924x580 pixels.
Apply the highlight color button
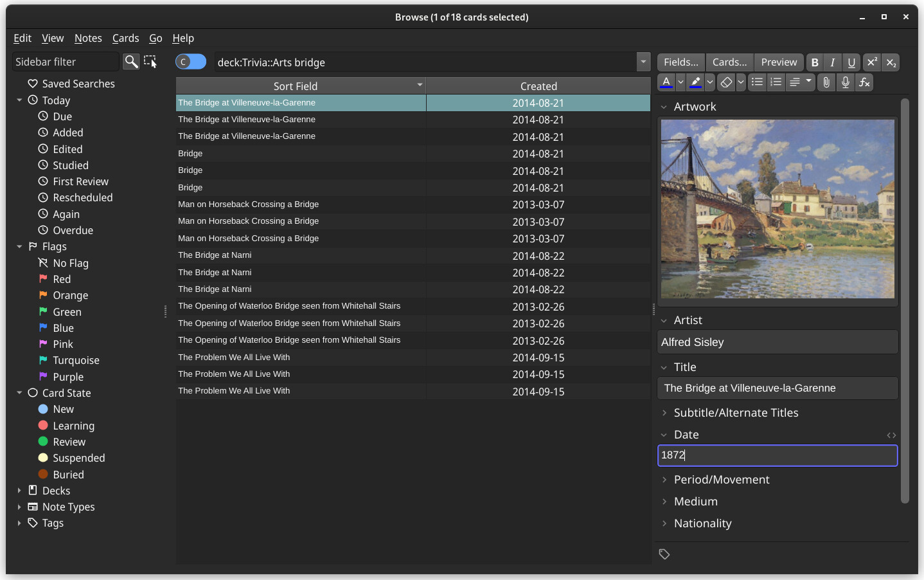[695, 82]
